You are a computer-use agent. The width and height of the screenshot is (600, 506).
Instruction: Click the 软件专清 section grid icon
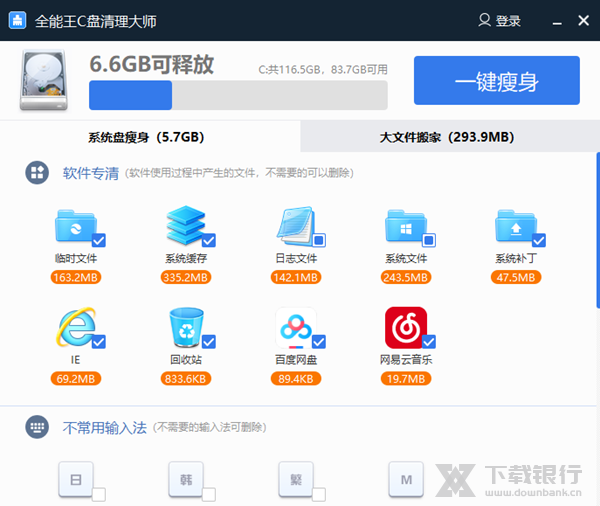(x=37, y=172)
